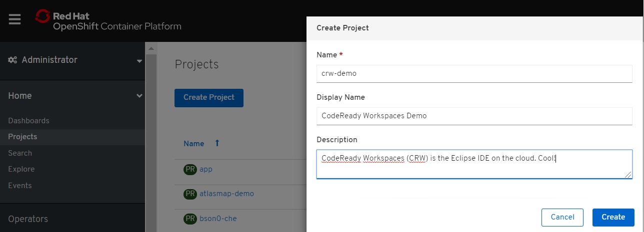644x232 pixels.
Task: Cancel the Create Project dialog
Action: tap(562, 217)
